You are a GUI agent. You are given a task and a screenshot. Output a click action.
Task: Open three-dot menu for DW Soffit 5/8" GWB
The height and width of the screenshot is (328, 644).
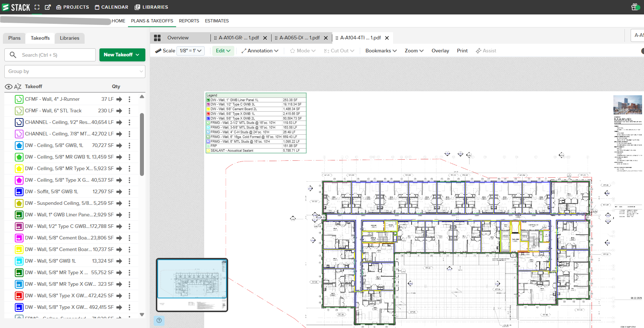point(129,192)
